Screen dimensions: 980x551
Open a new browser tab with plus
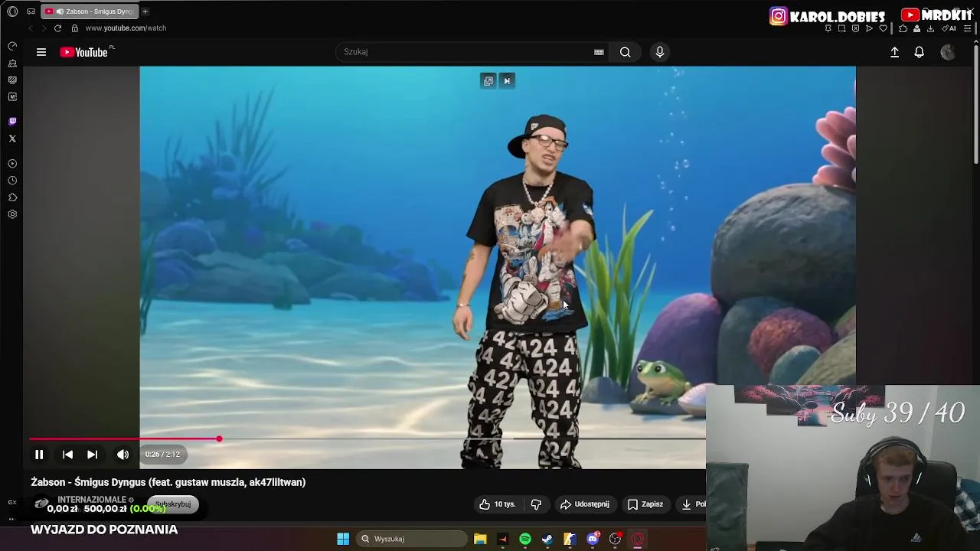point(145,11)
